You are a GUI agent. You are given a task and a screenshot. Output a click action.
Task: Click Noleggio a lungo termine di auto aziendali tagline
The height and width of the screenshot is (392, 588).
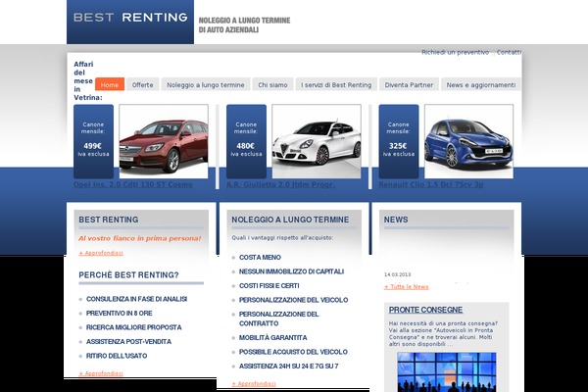coord(244,24)
